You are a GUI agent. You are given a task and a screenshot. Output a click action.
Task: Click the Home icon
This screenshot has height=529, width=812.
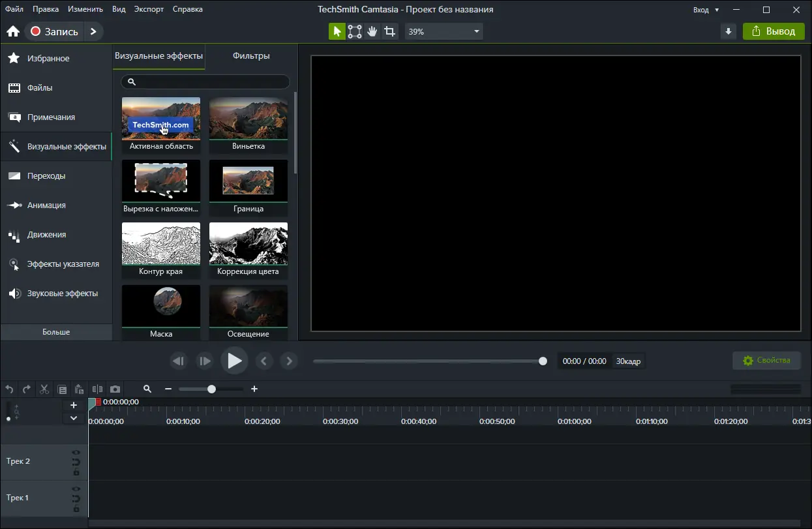coord(13,31)
